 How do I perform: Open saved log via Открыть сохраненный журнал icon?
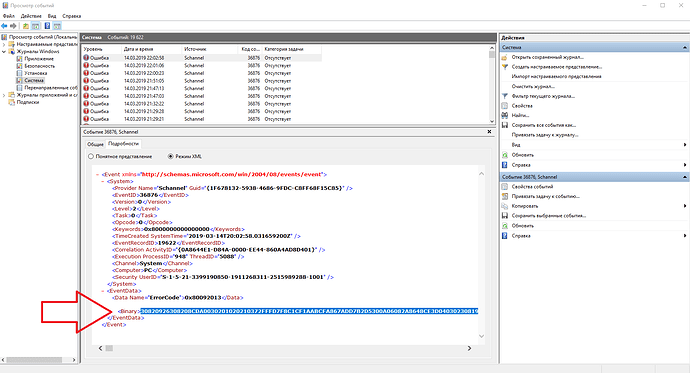point(505,57)
